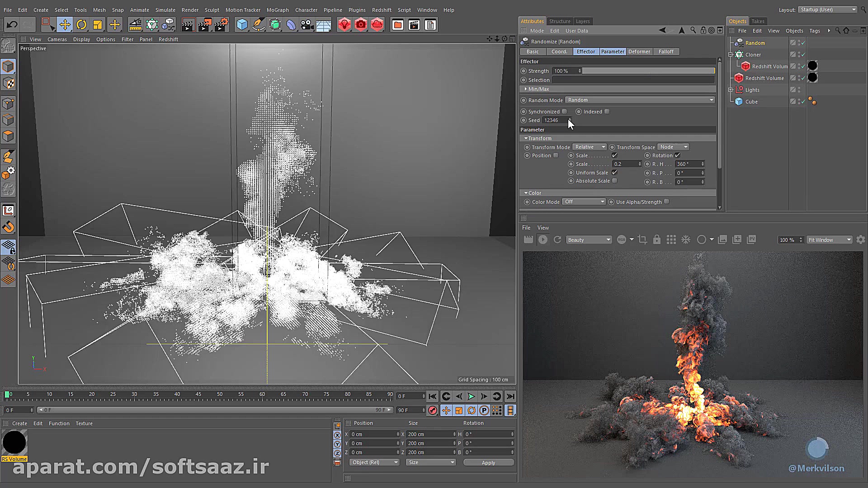
Task: Switch to the Falloff tab
Action: coord(666,52)
